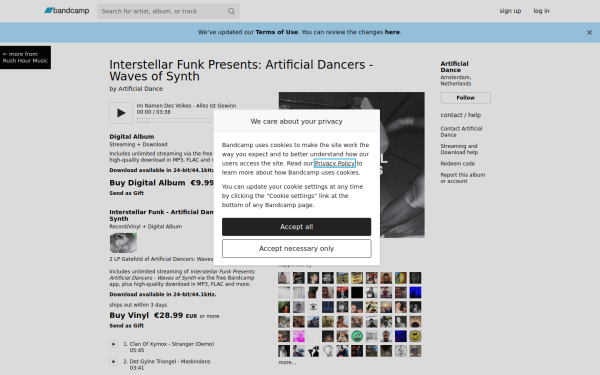Open the Privacy Policy link
The width and height of the screenshot is (600, 375).
[x=335, y=163]
